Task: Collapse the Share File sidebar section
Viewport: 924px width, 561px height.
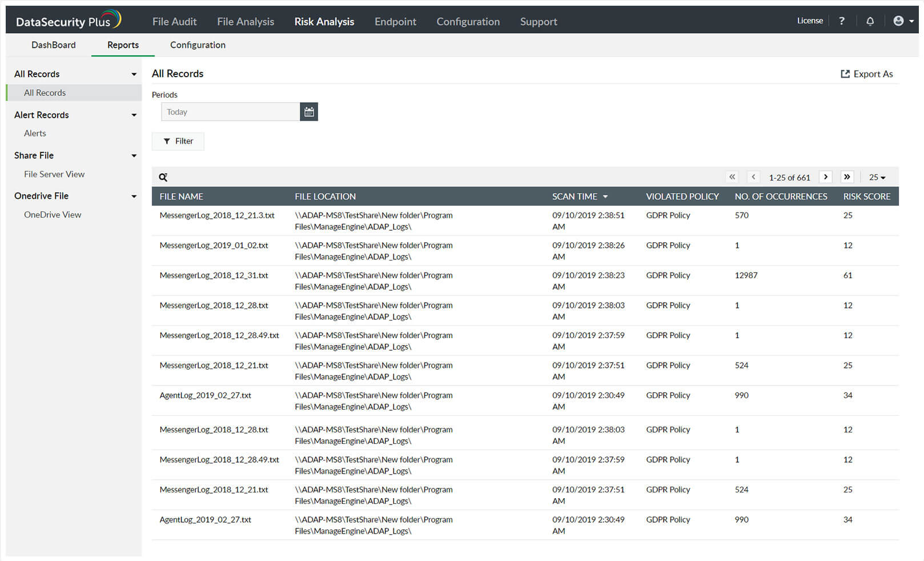Action: click(x=134, y=155)
